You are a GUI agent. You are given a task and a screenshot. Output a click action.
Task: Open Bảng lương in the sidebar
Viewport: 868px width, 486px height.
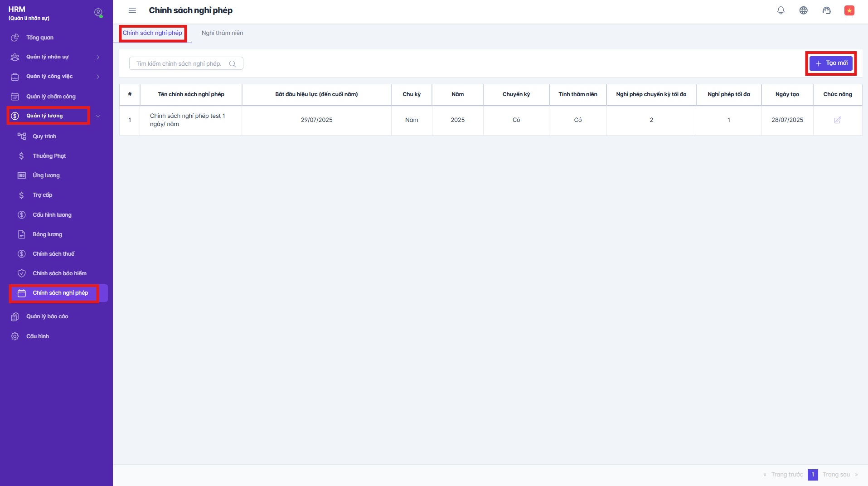(x=47, y=234)
